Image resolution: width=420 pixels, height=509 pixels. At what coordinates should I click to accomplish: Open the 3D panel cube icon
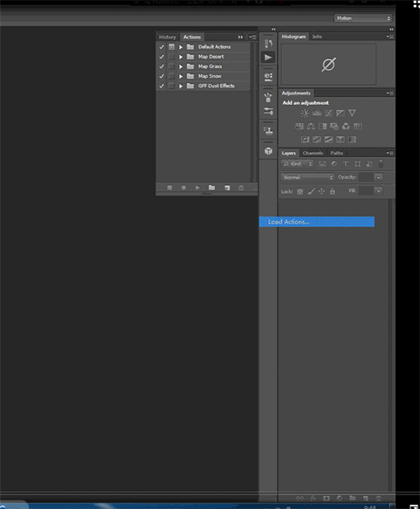(268, 151)
